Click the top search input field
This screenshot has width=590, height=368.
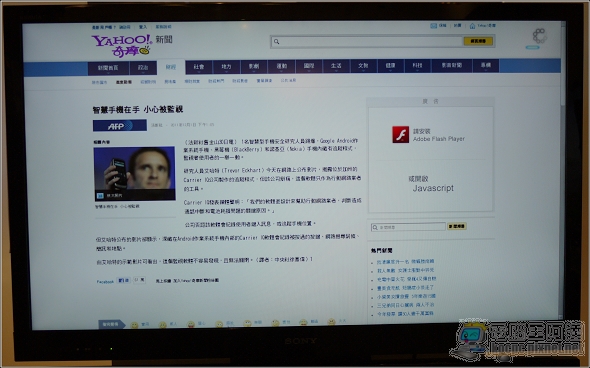click(x=366, y=41)
